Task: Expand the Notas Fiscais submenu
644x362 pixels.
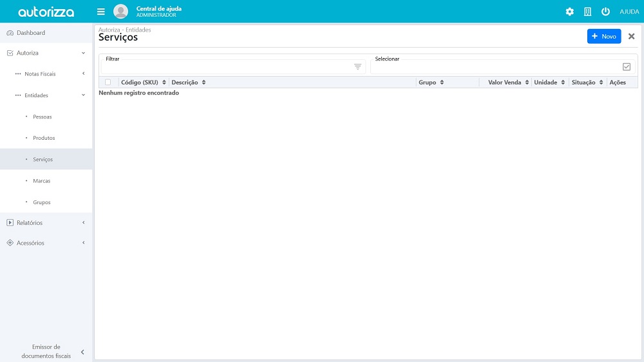Action: click(x=83, y=74)
